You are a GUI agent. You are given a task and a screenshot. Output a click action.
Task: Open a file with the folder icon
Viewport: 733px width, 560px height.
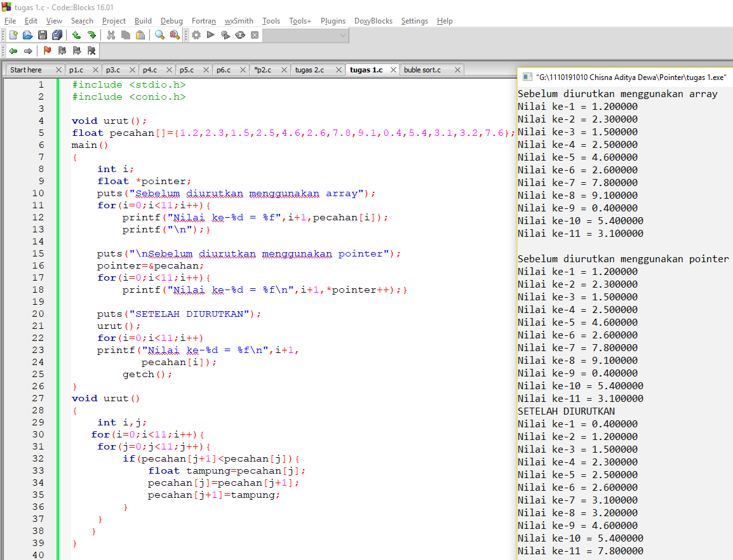click(27, 35)
